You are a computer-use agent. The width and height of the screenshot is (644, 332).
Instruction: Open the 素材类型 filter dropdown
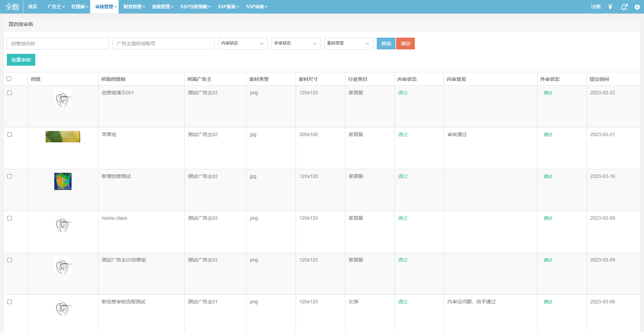pos(349,44)
